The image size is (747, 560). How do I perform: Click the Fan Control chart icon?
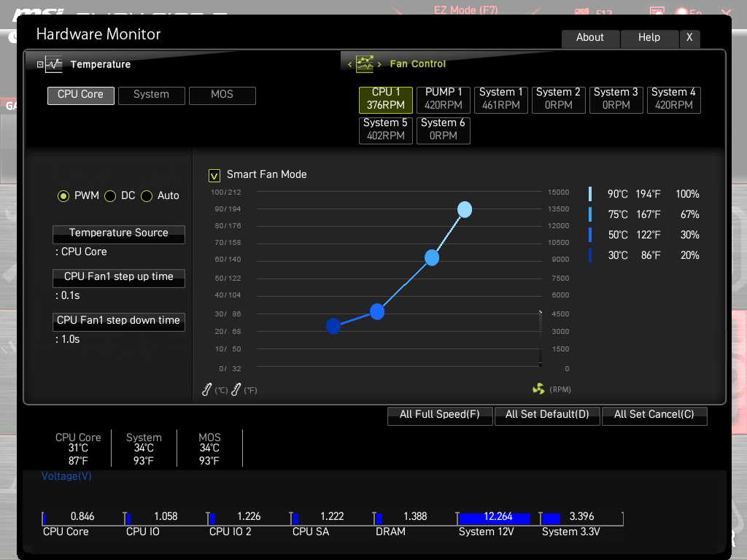pyautogui.click(x=364, y=64)
